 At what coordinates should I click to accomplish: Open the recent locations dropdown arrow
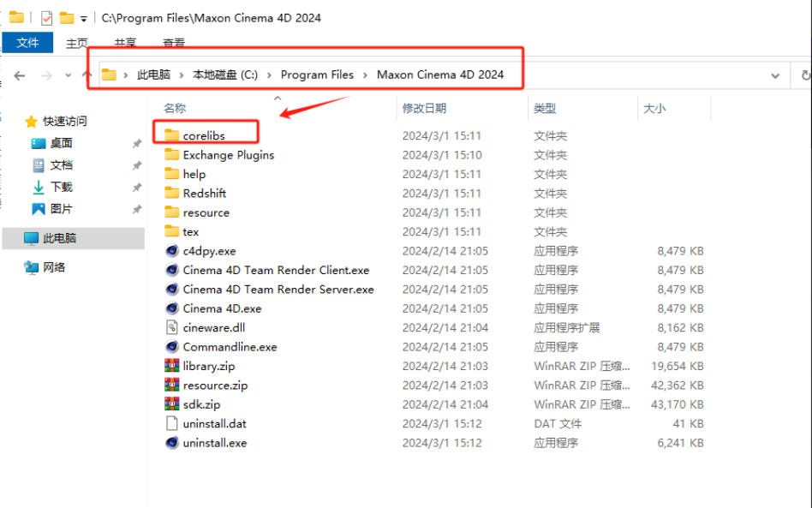pyautogui.click(x=68, y=75)
